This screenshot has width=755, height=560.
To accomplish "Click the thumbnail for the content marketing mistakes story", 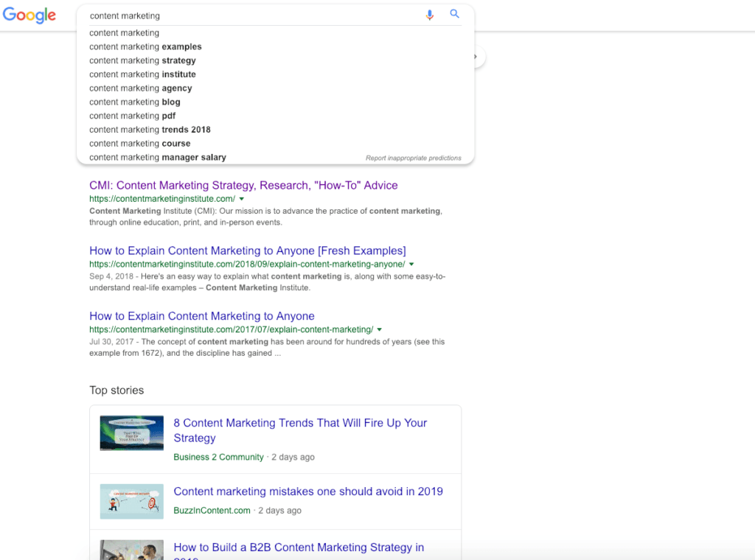I will click(x=131, y=501).
